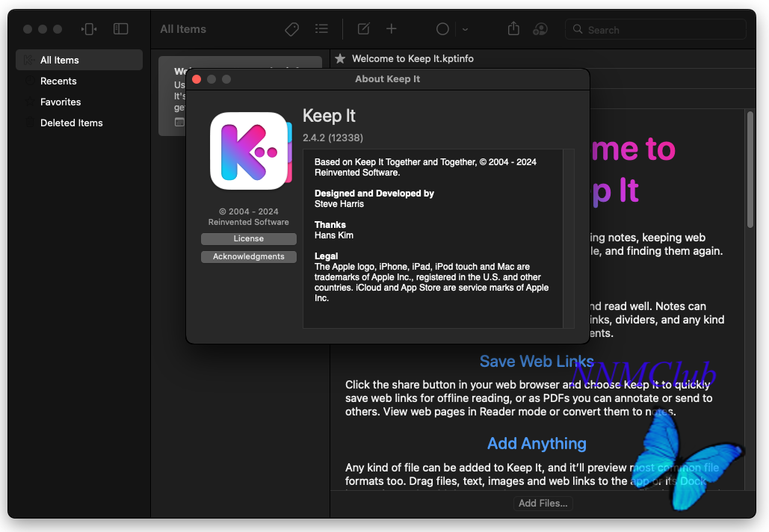Image resolution: width=769 pixels, height=532 pixels.
Task: Open the tag filter icon
Action: [x=291, y=29]
